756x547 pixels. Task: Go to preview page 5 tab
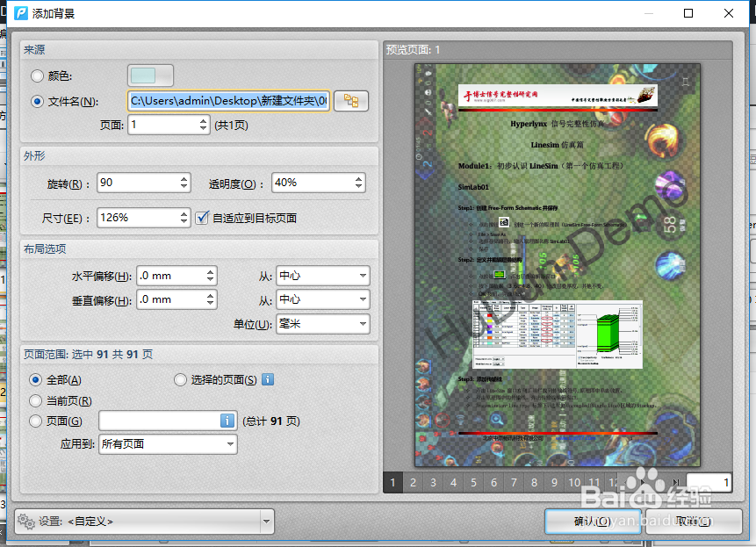tap(473, 482)
